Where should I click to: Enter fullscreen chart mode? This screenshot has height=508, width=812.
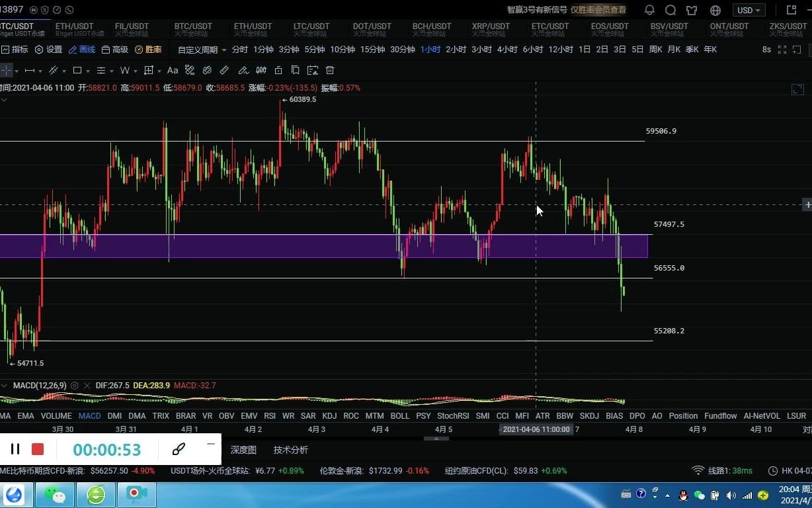click(x=782, y=50)
